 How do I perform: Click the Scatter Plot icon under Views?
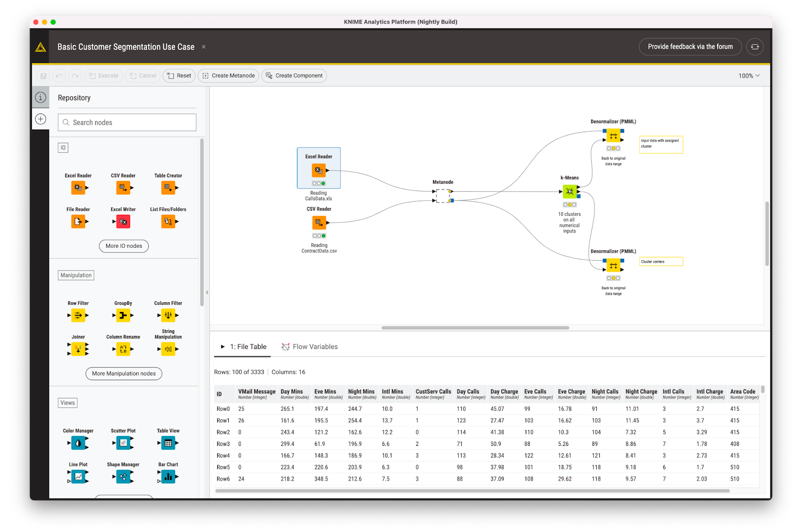(x=123, y=442)
